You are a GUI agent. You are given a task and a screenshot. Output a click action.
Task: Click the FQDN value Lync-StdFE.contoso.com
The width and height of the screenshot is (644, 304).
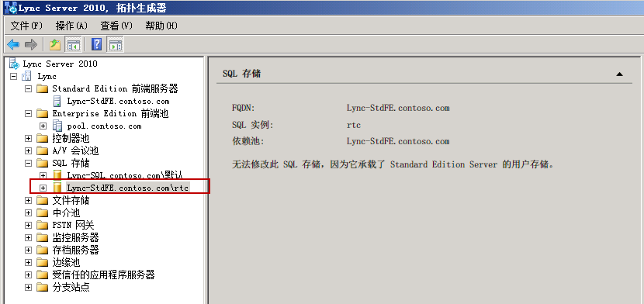(398, 108)
